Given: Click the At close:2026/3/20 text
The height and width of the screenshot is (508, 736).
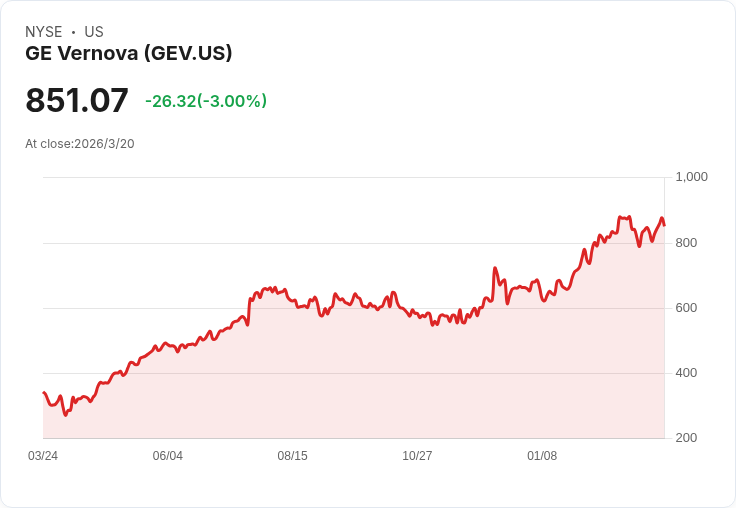Looking at the screenshot, I should tap(80, 144).
